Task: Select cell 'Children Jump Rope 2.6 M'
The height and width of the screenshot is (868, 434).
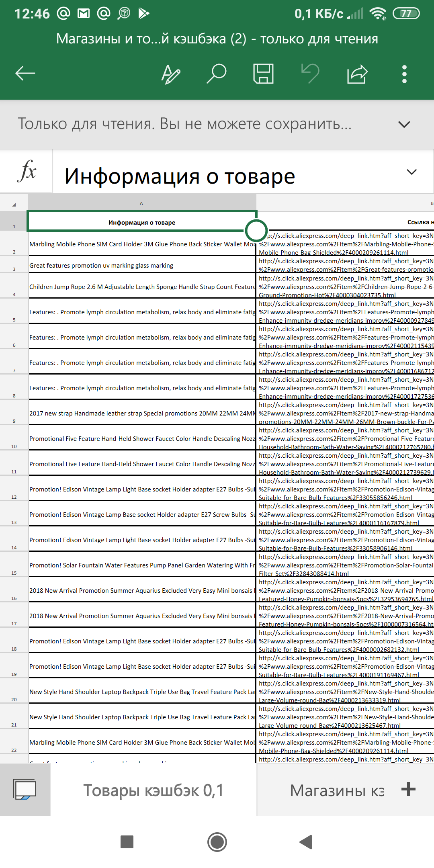Action: (142, 286)
